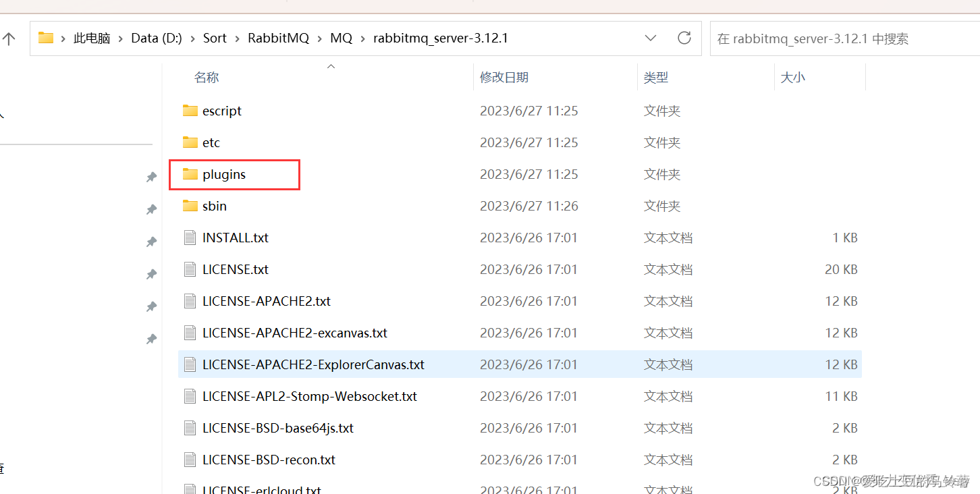Click the folder icon in address bar
The width and height of the screenshot is (980, 494).
[46, 38]
